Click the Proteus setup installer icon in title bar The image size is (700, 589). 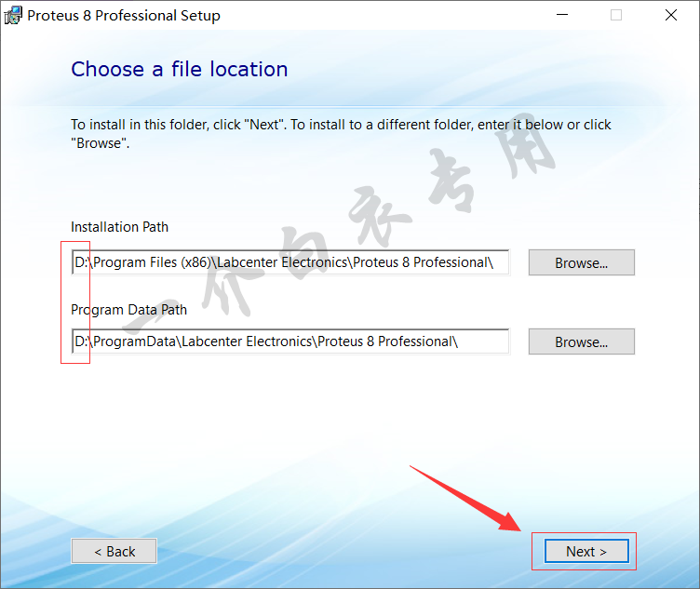tap(13, 15)
